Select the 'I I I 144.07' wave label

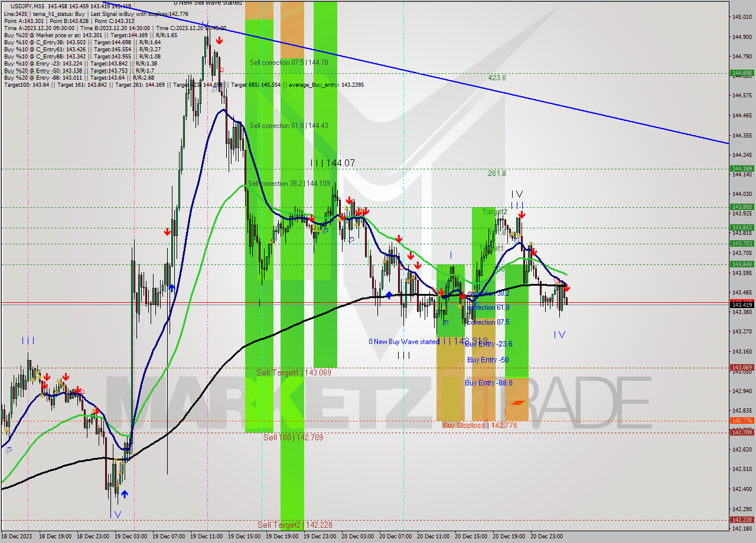pos(333,163)
